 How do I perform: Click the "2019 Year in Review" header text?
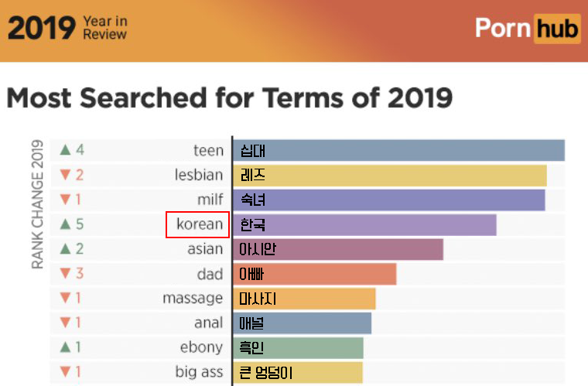point(67,28)
